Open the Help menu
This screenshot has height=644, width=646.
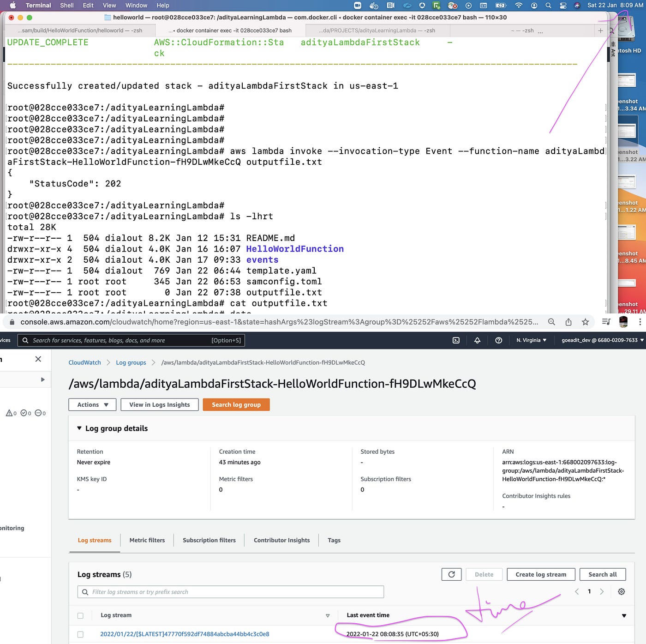tap(163, 5)
